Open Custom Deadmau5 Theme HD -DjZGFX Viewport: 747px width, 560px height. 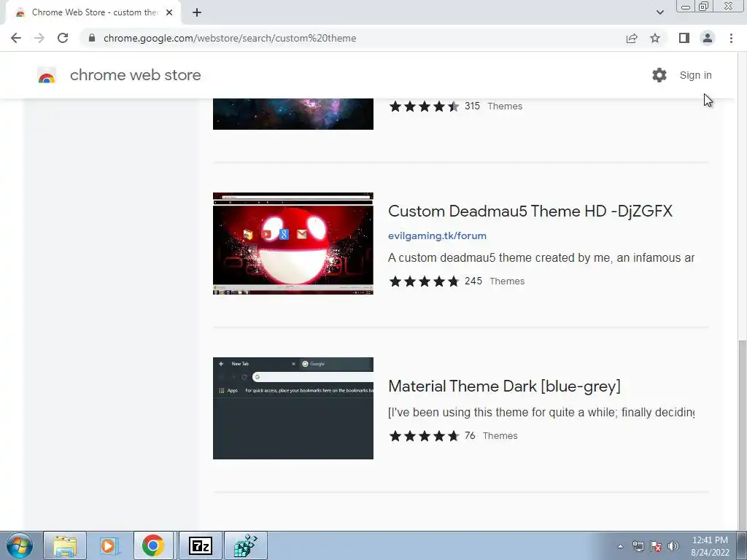530,211
